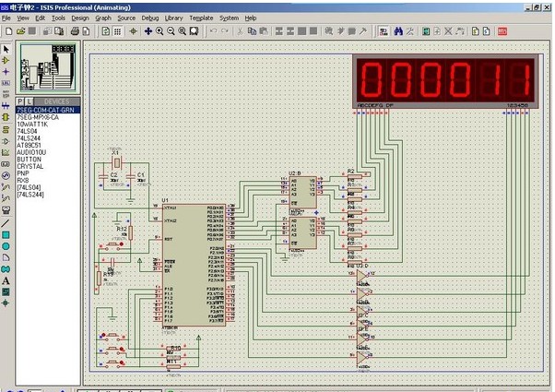Open the Debug menu
This screenshot has width=555, height=392.
pyautogui.click(x=150, y=18)
